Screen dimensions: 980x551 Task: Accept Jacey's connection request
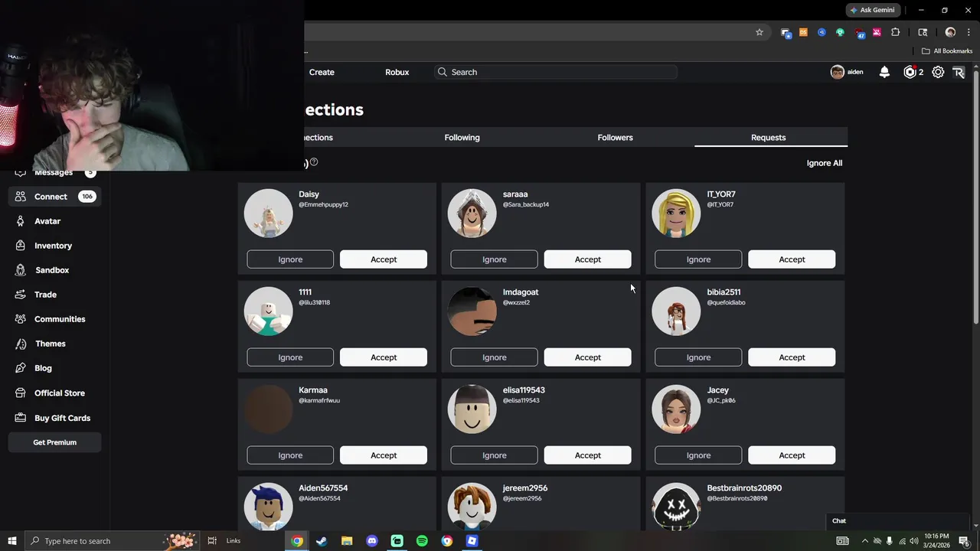point(792,455)
